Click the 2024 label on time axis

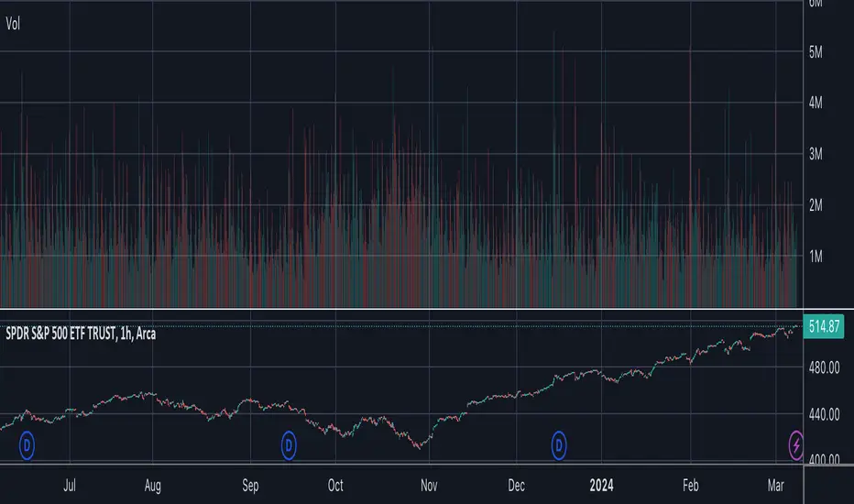(x=601, y=485)
